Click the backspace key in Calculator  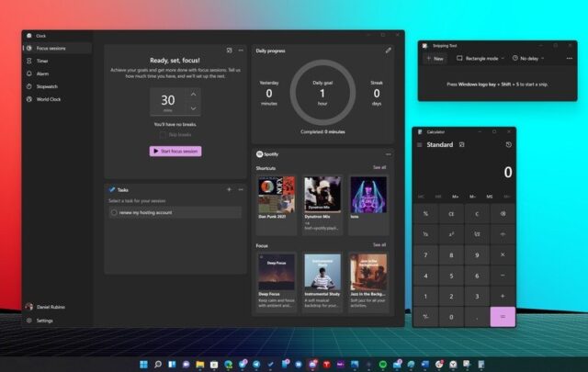tap(503, 214)
